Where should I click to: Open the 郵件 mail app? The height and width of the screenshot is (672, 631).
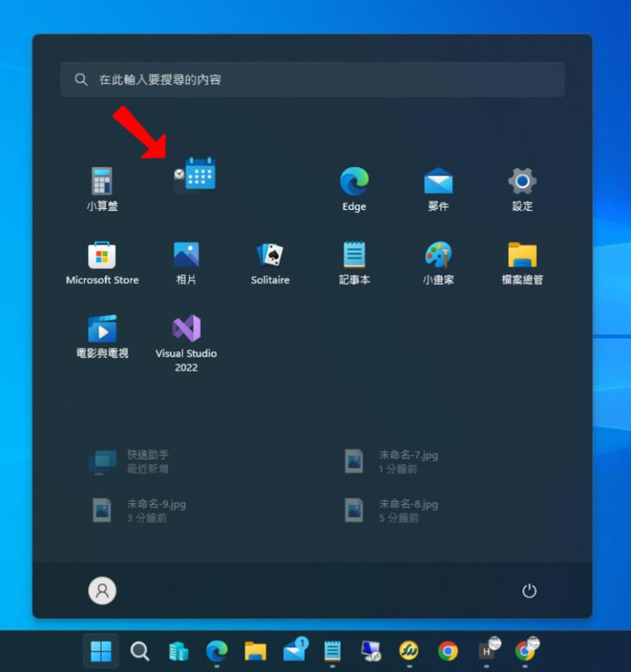[438, 189]
